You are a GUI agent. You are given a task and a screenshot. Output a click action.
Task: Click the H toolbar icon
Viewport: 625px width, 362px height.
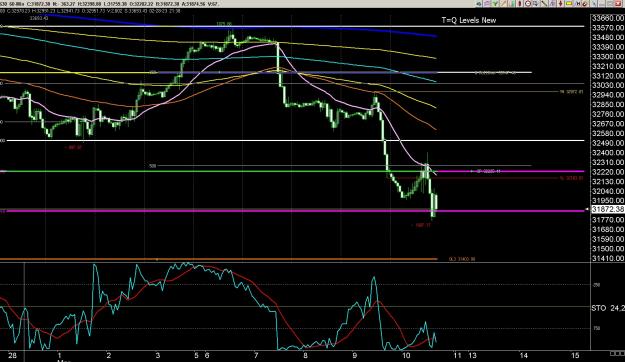point(578,4)
